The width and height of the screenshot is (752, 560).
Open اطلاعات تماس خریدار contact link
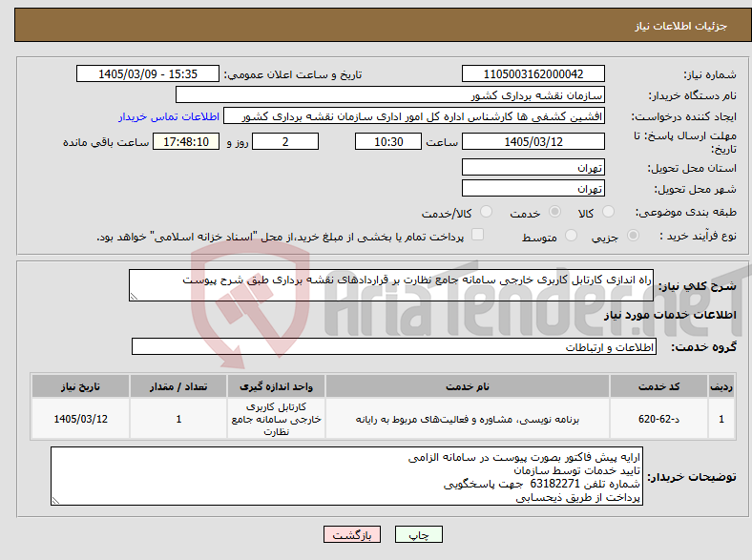pos(169,116)
